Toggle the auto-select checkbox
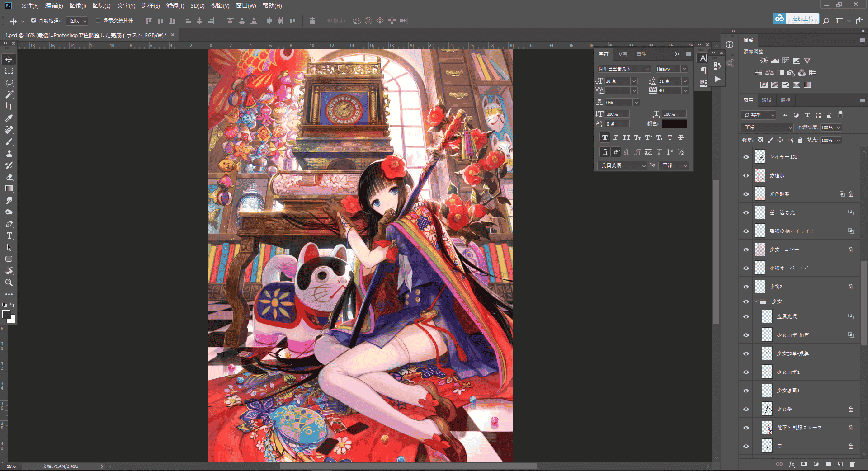Screen dimensions: 868x471 tap(33, 20)
